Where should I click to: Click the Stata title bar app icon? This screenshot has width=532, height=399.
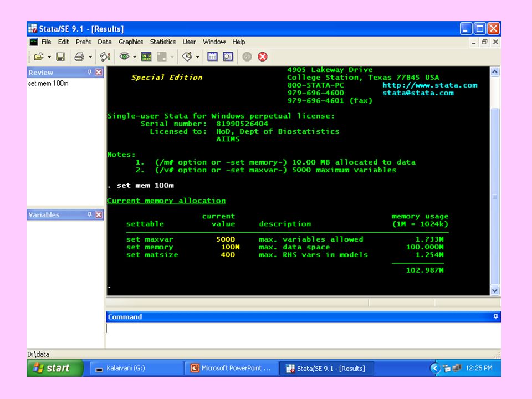coord(33,28)
